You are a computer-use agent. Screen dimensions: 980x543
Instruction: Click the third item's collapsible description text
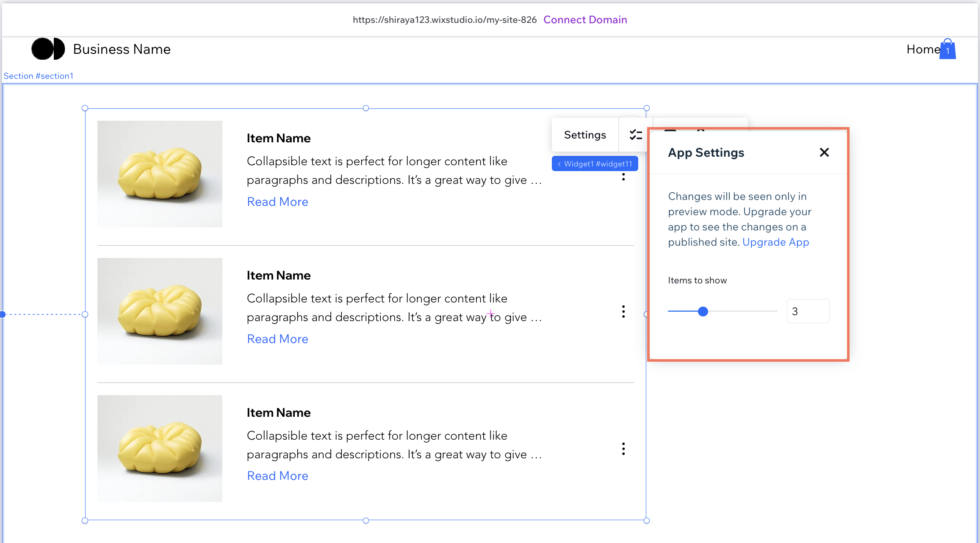pyautogui.click(x=394, y=445)
